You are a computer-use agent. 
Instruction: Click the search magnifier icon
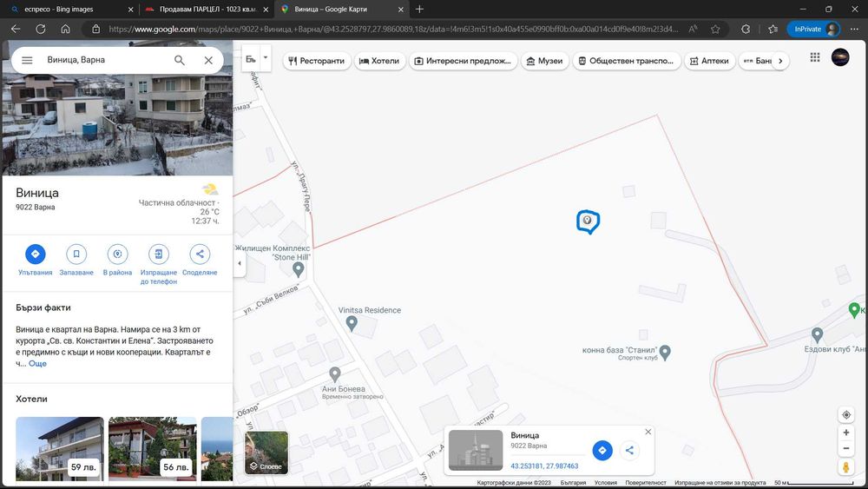[x=180, y=60]
